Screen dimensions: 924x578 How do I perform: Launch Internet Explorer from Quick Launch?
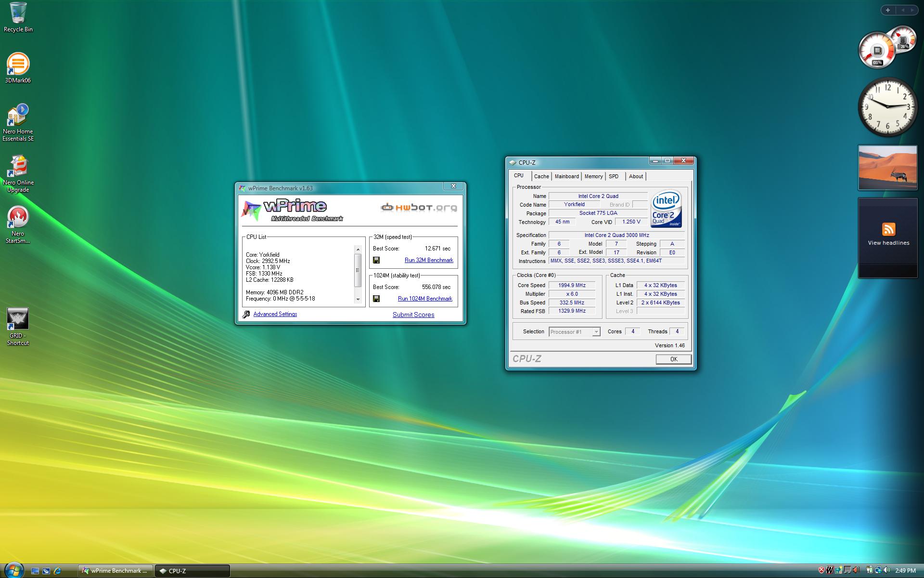coord(58,571)
